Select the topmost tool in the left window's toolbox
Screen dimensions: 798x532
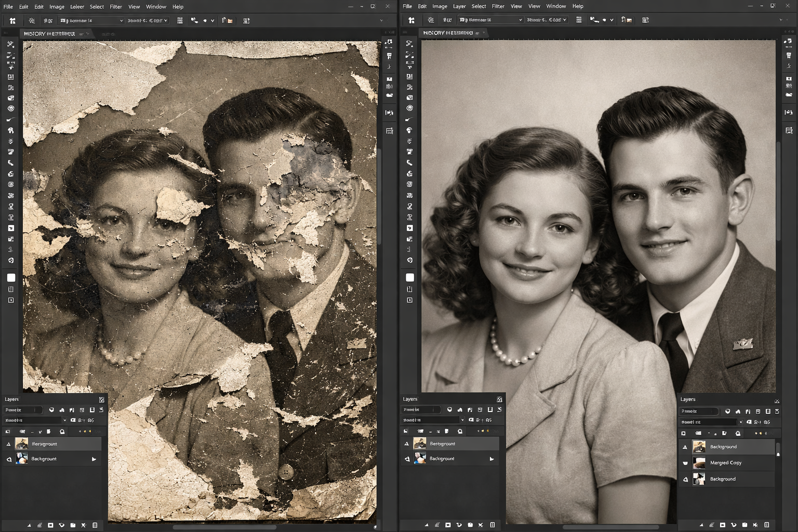coord(10,45)
